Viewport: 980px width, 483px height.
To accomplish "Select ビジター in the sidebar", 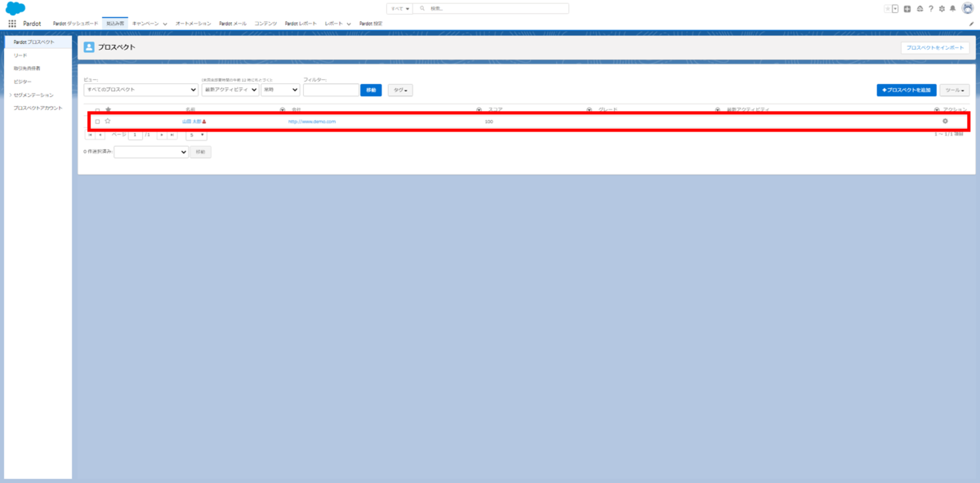I will click(x=23, y=82).
